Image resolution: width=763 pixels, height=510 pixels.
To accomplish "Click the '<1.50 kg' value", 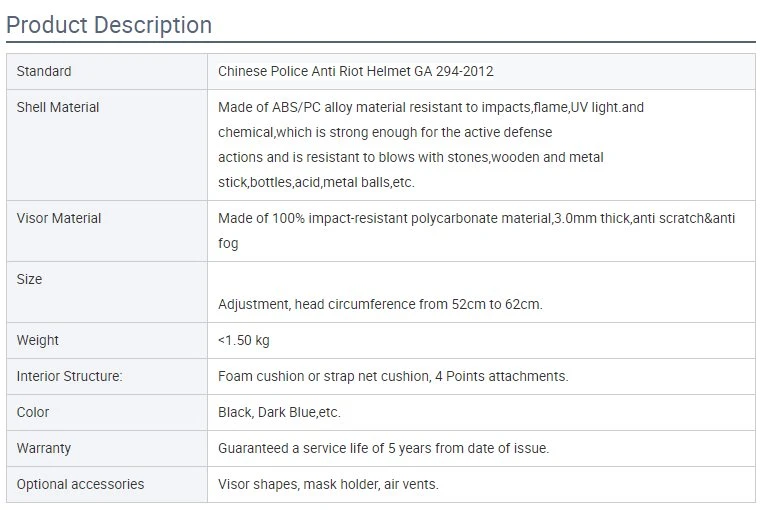I will (243, 340).
